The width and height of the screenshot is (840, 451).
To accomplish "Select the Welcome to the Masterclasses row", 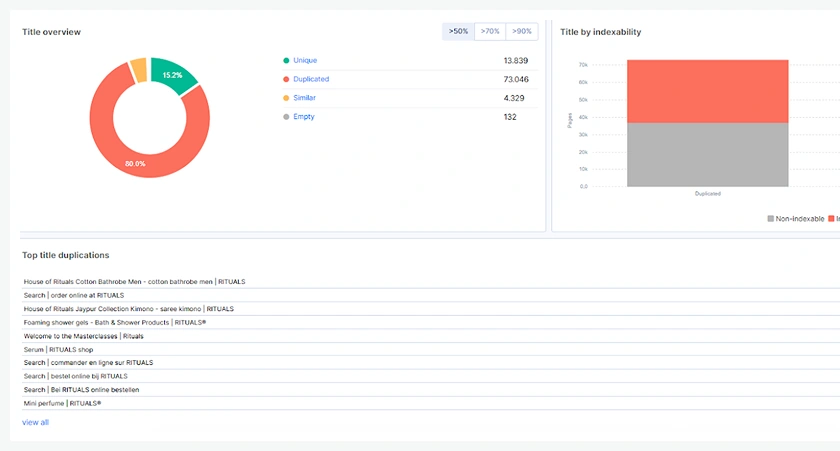I will [84, 336].
